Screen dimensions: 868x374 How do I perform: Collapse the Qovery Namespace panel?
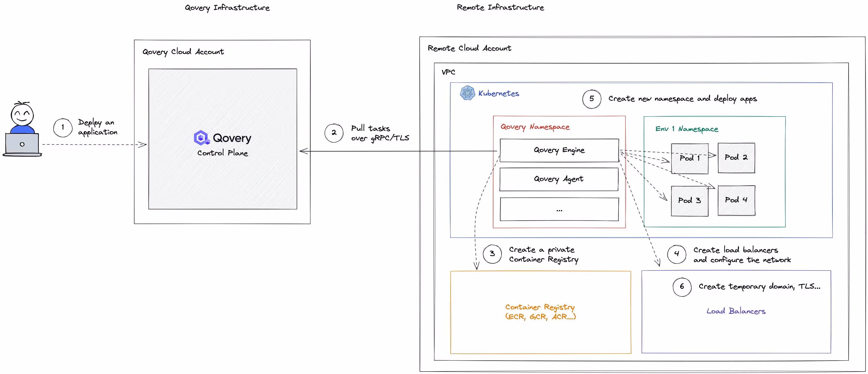[x=535, y=127]
